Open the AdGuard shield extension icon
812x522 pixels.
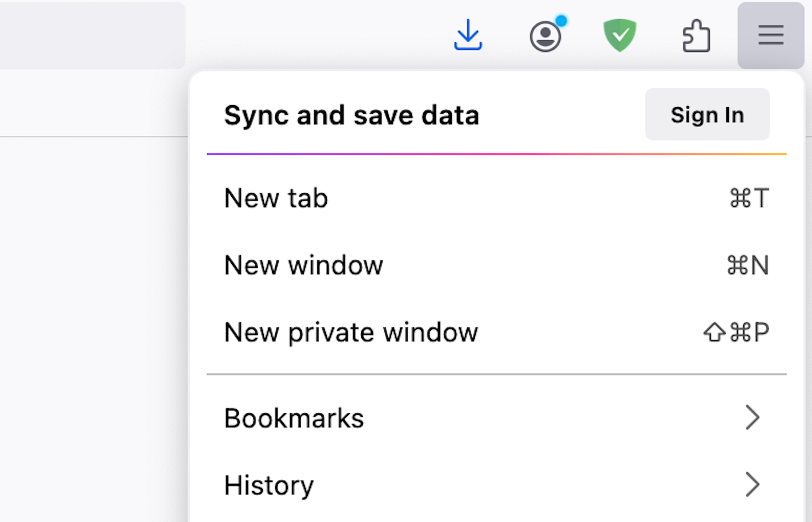click(x=621, y=34)
